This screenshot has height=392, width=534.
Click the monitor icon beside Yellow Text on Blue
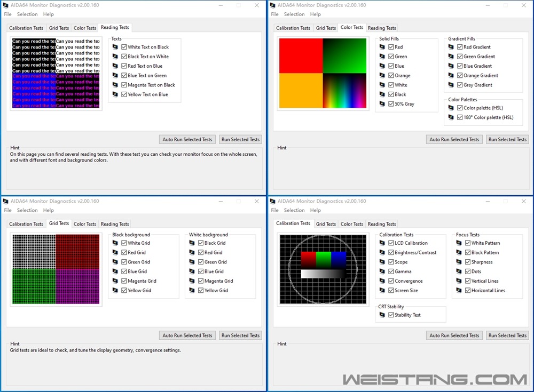115,94
